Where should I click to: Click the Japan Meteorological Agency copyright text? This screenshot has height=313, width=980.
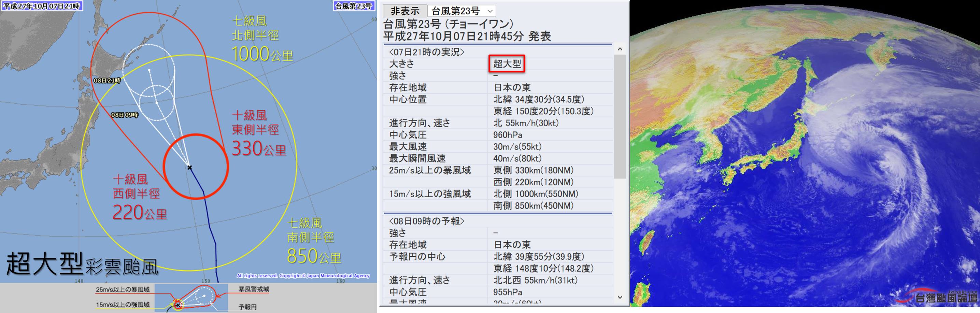[303, 276]
